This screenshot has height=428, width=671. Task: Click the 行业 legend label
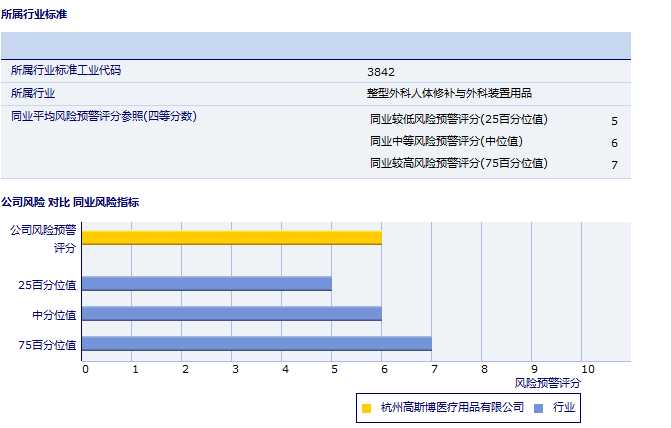(x=564, y=408)
